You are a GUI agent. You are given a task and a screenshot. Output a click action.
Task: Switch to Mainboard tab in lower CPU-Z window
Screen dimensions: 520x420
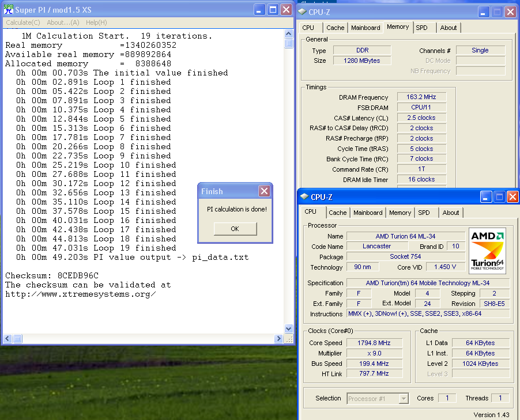(368, 213)
